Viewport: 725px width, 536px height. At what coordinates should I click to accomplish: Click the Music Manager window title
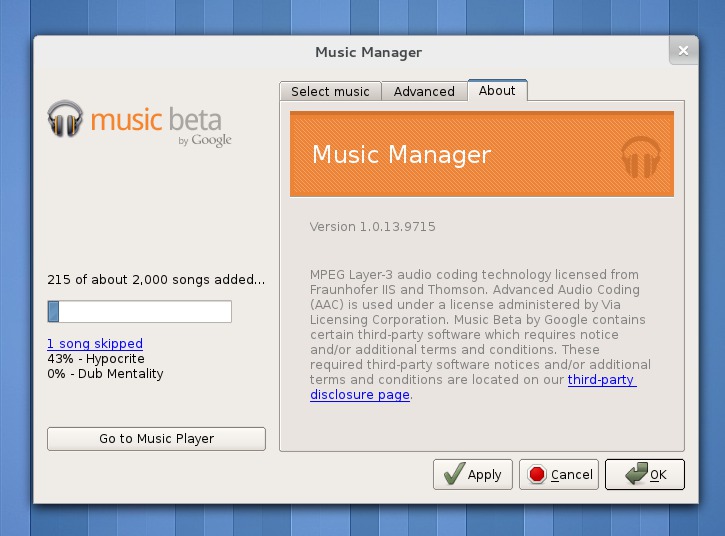[369, 52]
